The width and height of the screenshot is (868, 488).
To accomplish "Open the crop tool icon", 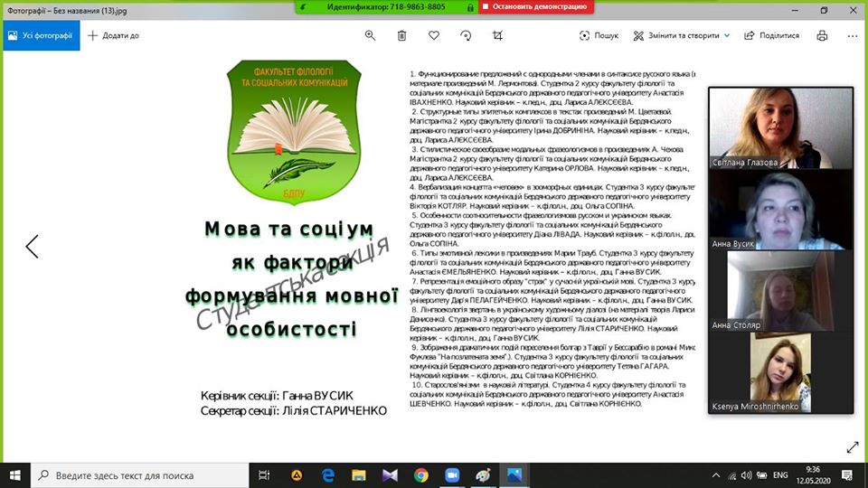I will pyautogui.click(x=497, y=35).
